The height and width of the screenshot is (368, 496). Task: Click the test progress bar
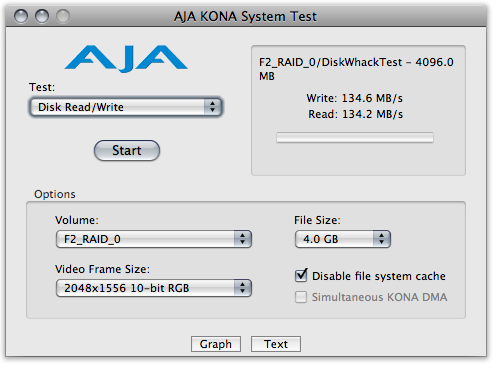point(355,138)
